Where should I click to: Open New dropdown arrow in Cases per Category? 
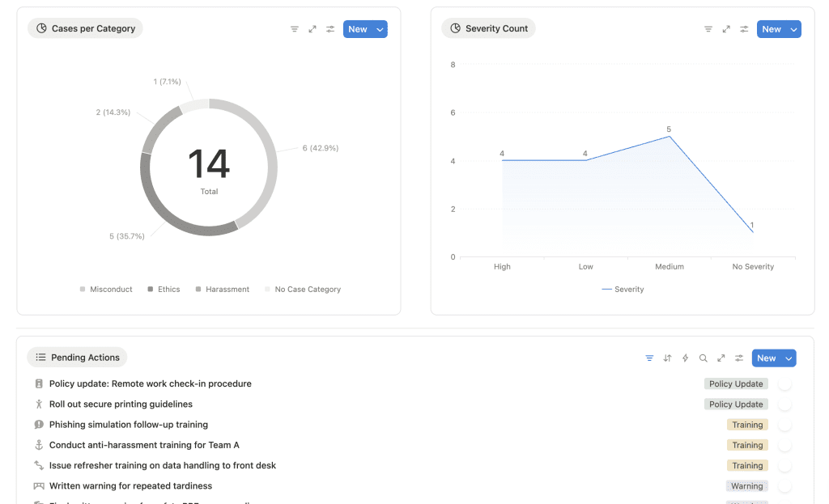380,29
